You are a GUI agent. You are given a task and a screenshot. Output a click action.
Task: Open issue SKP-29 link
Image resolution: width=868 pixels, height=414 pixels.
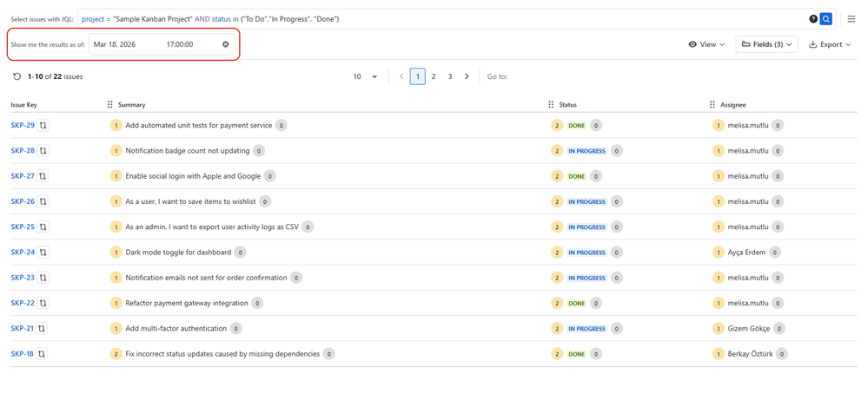(23, 126)
